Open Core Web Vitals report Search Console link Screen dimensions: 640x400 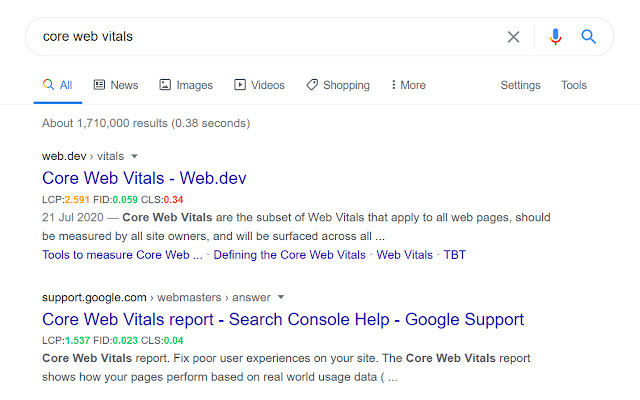coord(283,320)
